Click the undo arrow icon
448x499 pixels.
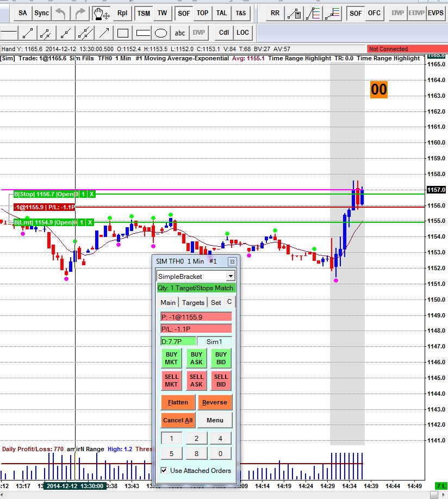(60, 14)
